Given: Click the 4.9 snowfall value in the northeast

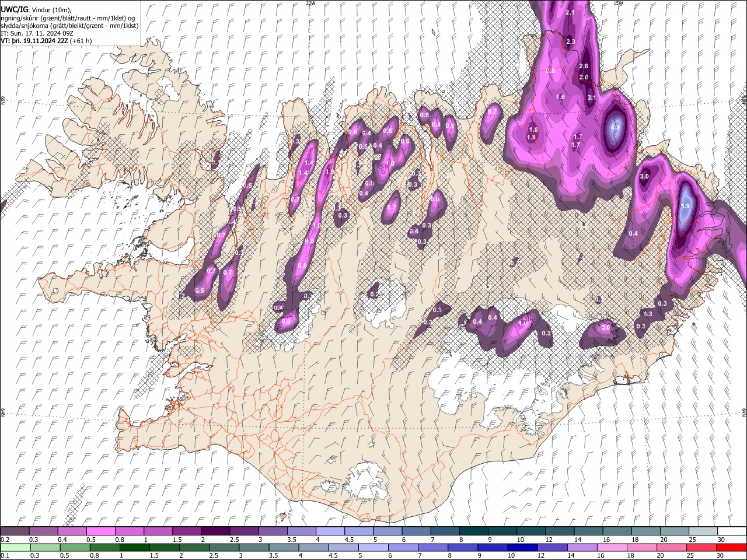Looking at the screenshot, I should click(615, 127).
